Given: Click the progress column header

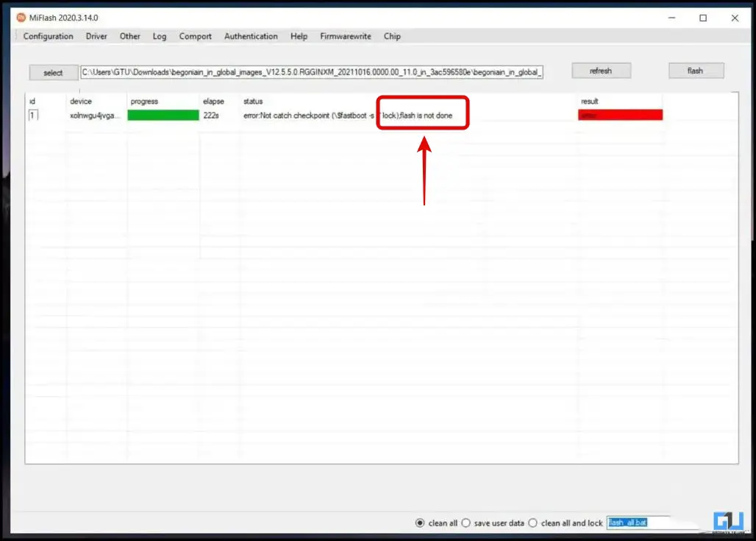Looking at the screenshot, I should tap(144, 102).
